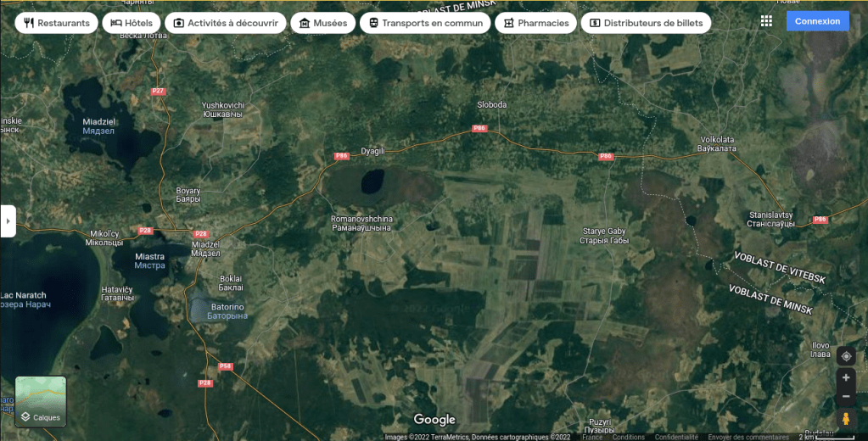Toggle the Calques layers map view
868x441 pixels.
click(41, 402)
